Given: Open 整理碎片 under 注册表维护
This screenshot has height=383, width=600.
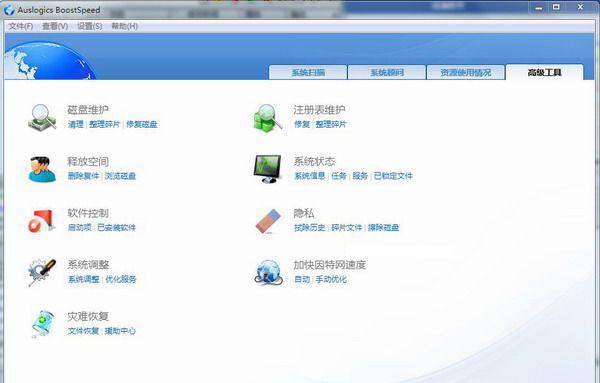Looking at the screenshot, I should pyautogui.click(x=331, y=124).
